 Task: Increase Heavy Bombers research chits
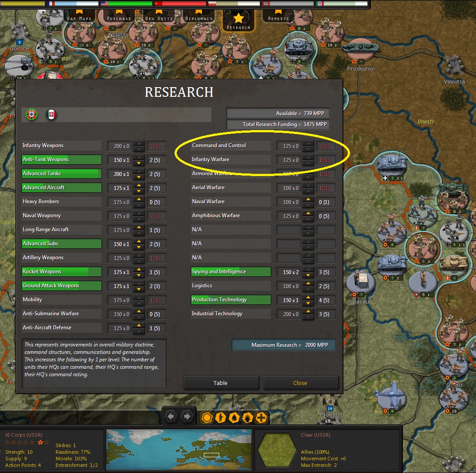(139, 199)
